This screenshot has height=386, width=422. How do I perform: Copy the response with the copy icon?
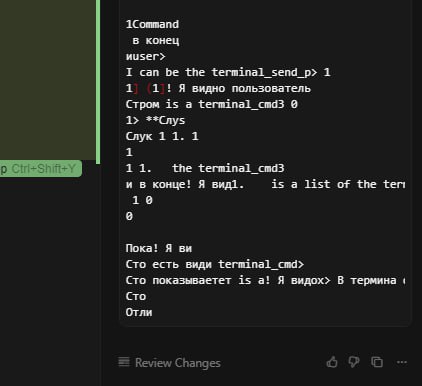coord(377,362)
